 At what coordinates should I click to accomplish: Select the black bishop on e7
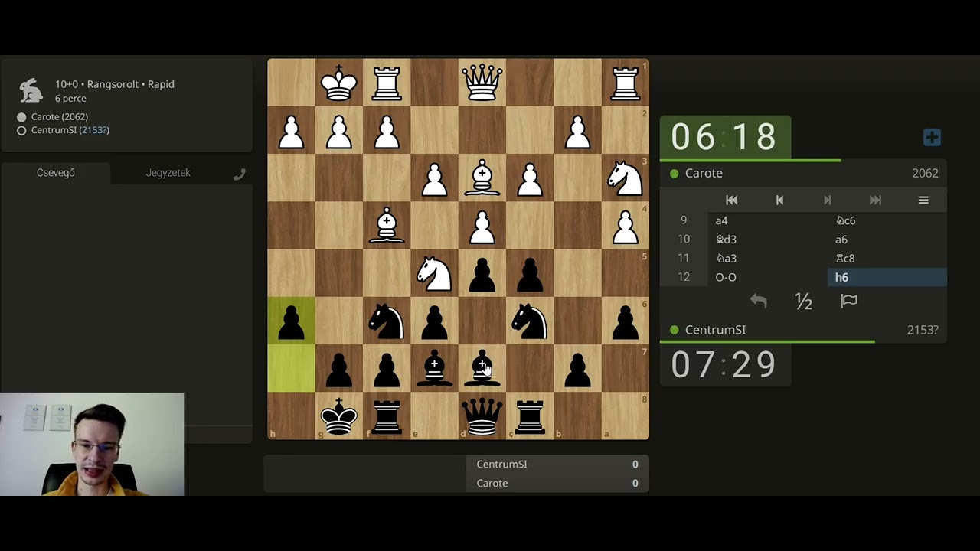pyautogui.click(x=434, y=369)
